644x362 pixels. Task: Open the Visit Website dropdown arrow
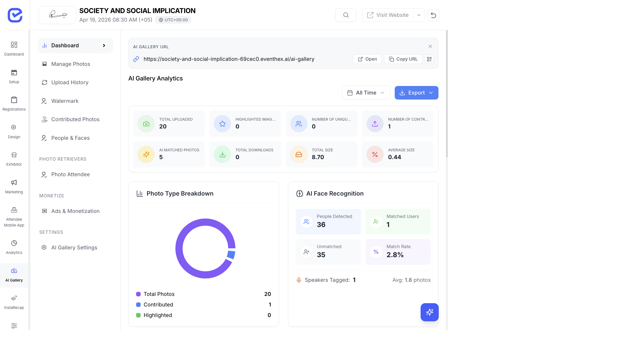click(419, 15)
